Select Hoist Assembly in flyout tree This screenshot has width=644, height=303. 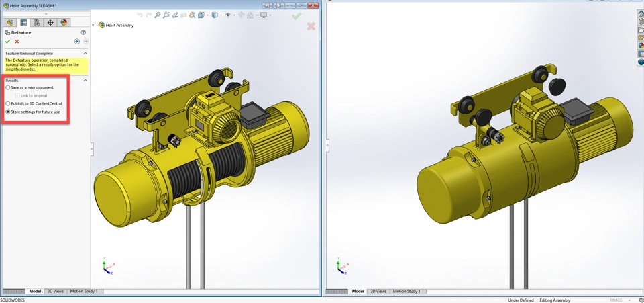click(116, 25)
